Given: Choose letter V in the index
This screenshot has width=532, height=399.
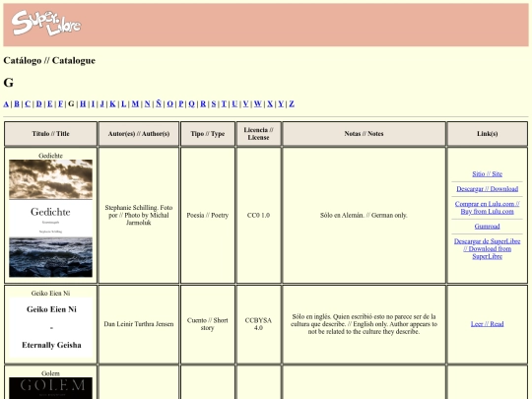Looking at the screenshot, I should coord(246,103).
